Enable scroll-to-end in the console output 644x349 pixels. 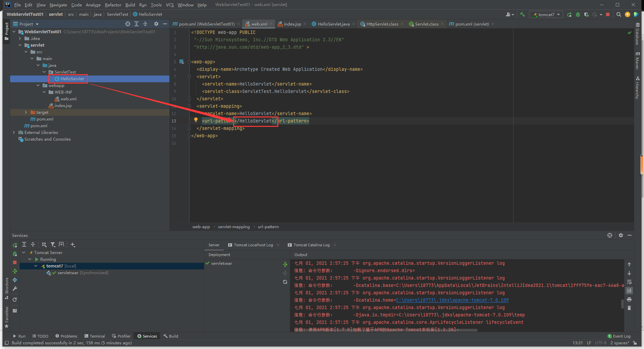[629, 291]
